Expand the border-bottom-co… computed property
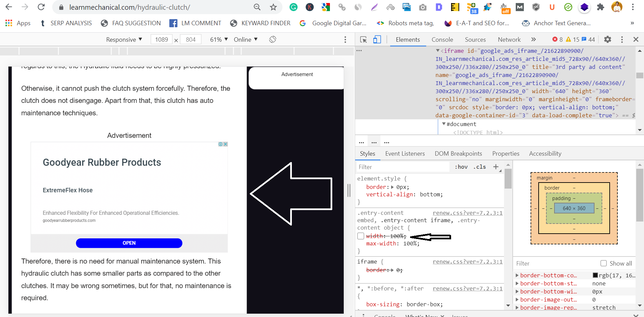 pyautogui.click(x=517, y=275)
